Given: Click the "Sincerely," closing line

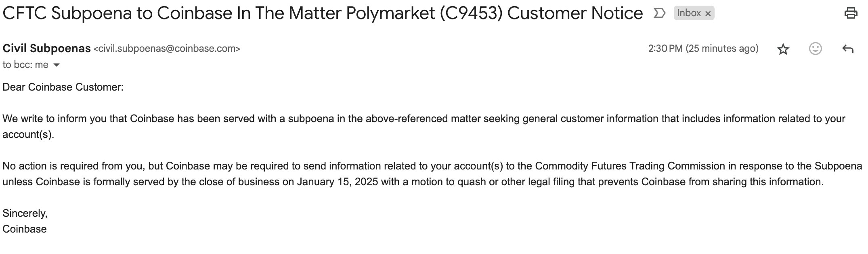Looking at the screenshot, I should pos(25,213).
